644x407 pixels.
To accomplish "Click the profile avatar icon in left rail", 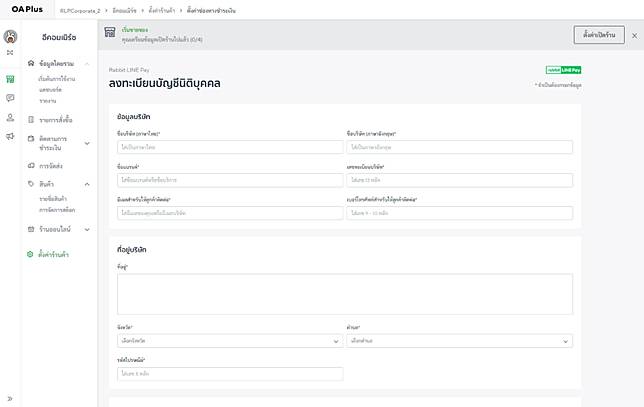I will (x=10, y=37).
